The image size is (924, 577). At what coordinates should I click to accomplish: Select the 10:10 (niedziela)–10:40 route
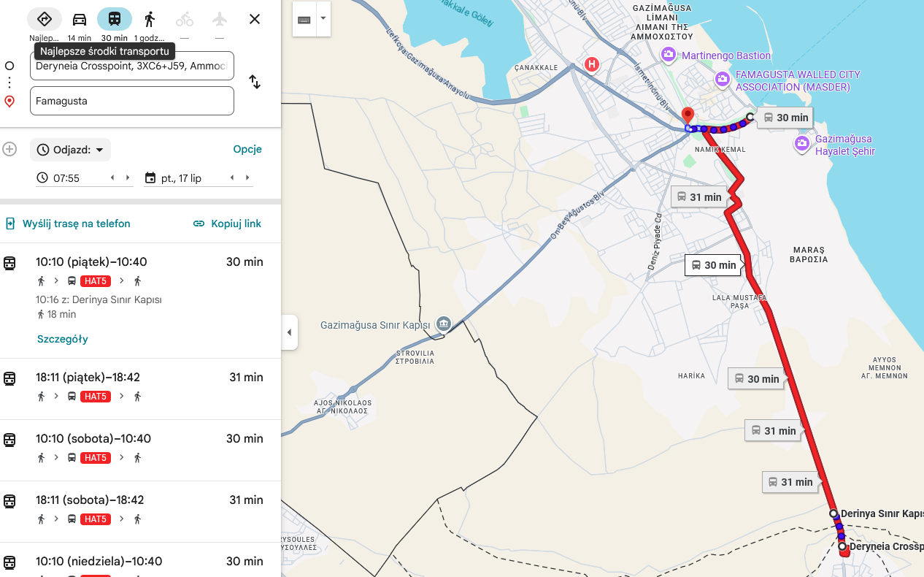click(140, 560)
